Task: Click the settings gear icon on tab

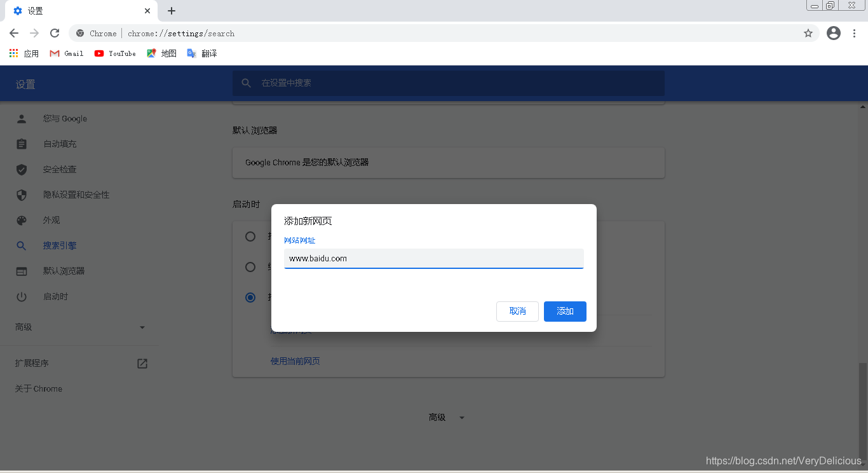Action: 17,11
